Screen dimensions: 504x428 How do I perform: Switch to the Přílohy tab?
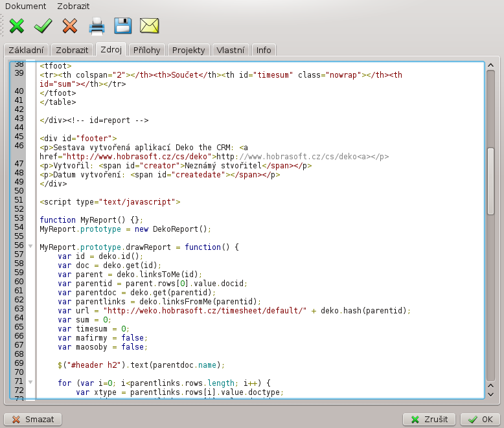tap(146, 50)
